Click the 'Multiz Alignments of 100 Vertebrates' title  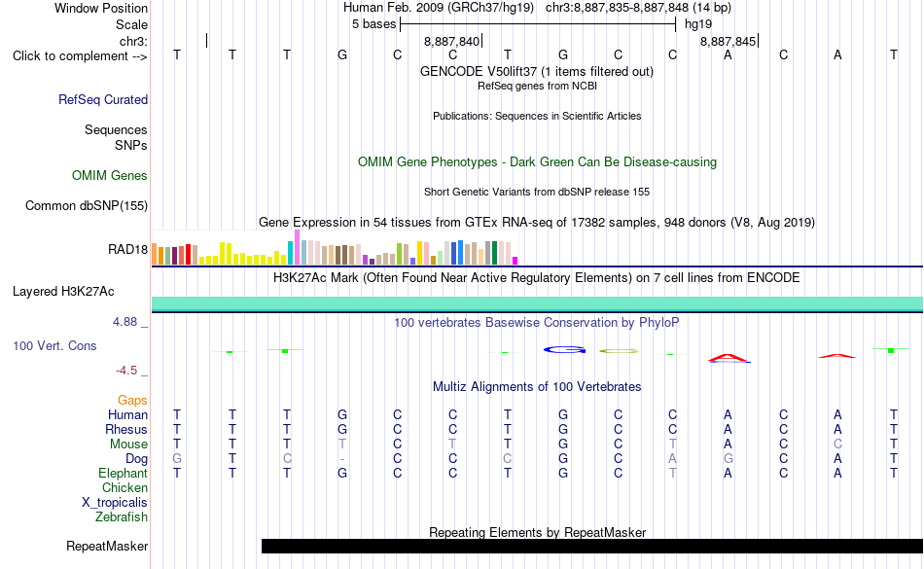click(x=537, y=386)
